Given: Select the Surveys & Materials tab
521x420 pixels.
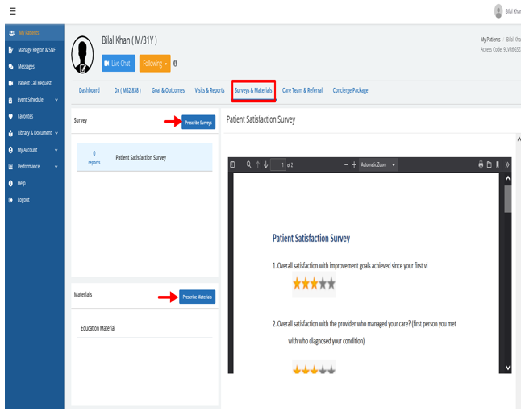Looking at the screenshot, I should pyautogui.click(x=253, y=90).
